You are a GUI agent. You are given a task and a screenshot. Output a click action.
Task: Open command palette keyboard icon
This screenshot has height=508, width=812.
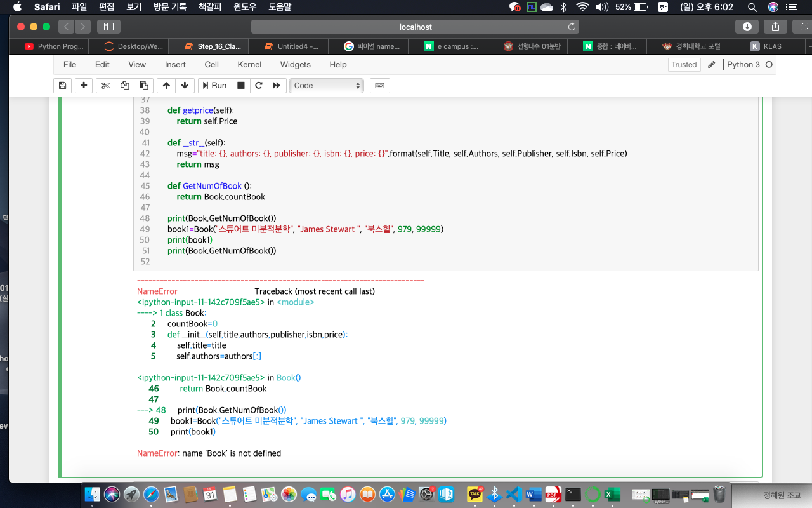coord(380,86)
